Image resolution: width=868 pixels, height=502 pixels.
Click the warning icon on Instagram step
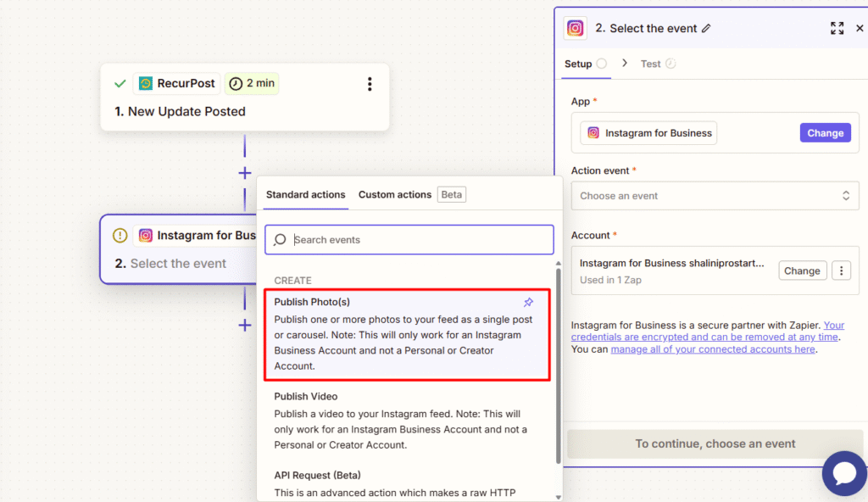[120, 236]
